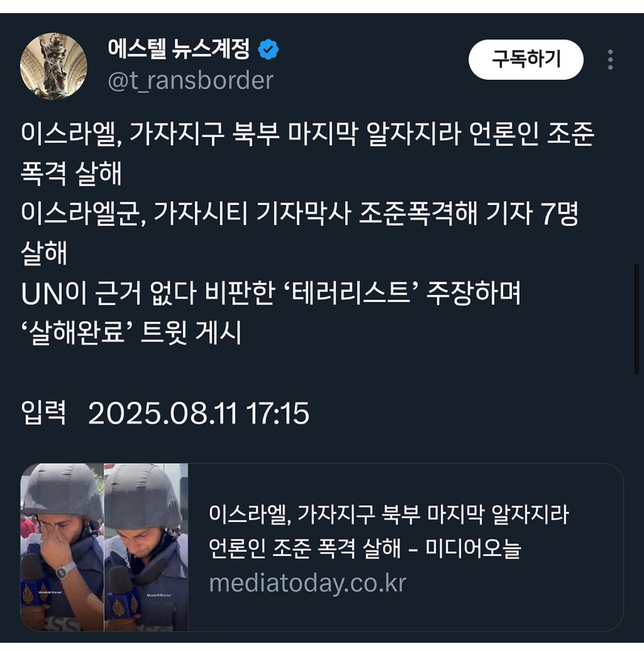Click the 미디어오늘 text in card title

[x=473, y=548]
